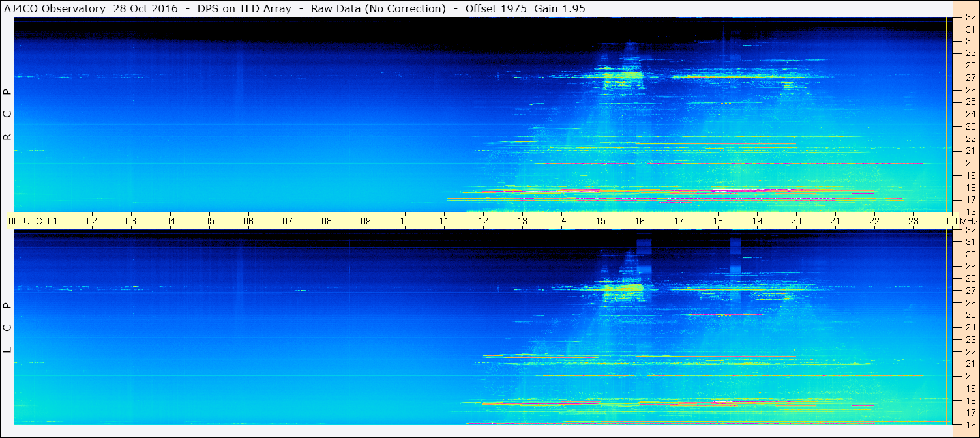Click the 23 hour mark on the UTC axis
This screenshot has height=438, width=980.
pos(913,221)
